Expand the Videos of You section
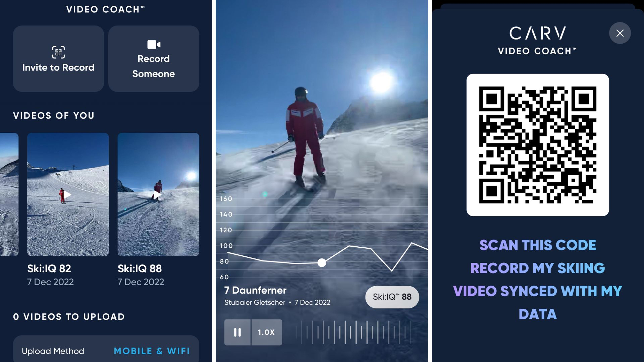This screenshot has height=362, width=644. pos(54,116)
